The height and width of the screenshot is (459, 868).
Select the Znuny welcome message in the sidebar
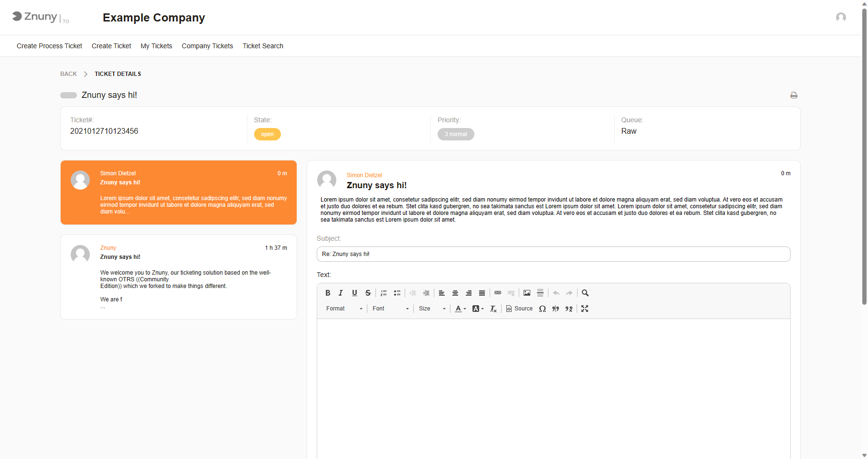point(178,277)
